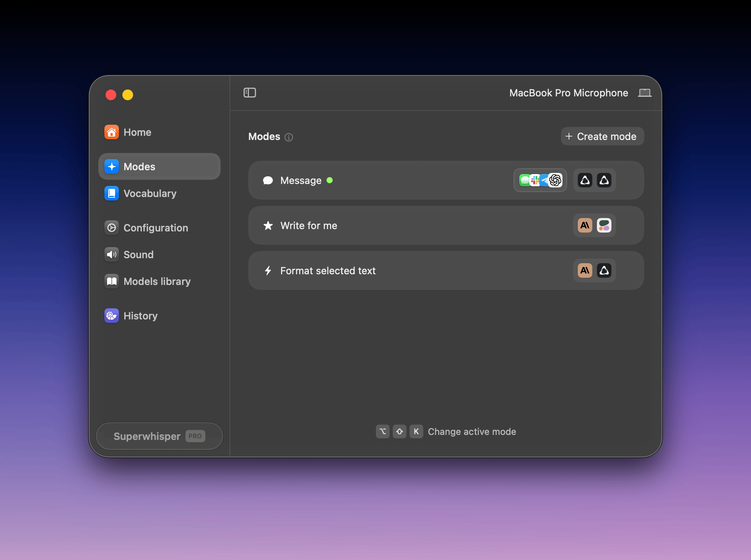
Task: Select the Message mode row
Action: coord(446,180)
